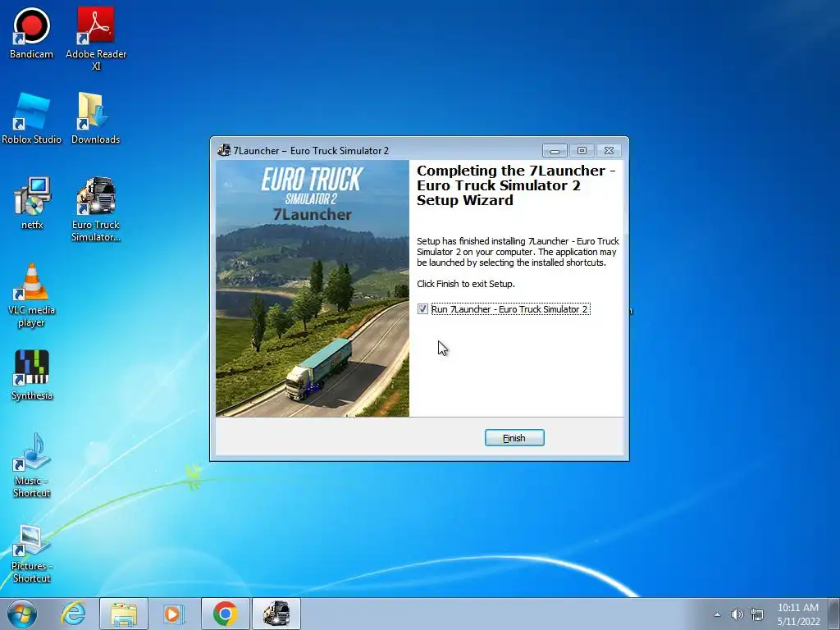Select the Music - Shortcut icon
The height and width of the screenshot is (630, 840).
32,465
